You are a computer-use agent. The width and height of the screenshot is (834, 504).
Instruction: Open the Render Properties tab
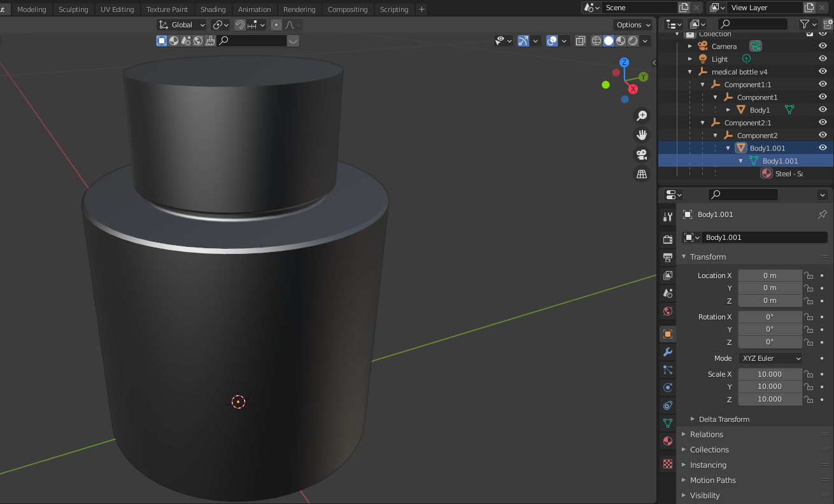click(667, 239)
